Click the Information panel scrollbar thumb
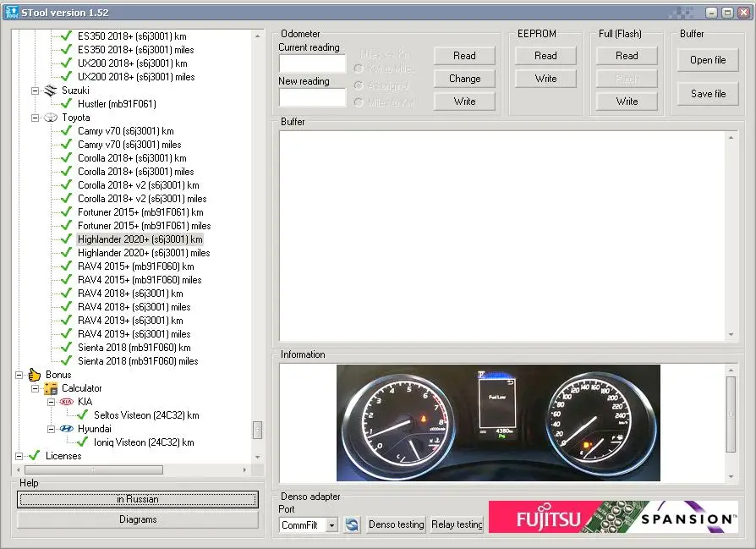Image resolution: width=756 pixels, height=549 pixels. point(731,414)
